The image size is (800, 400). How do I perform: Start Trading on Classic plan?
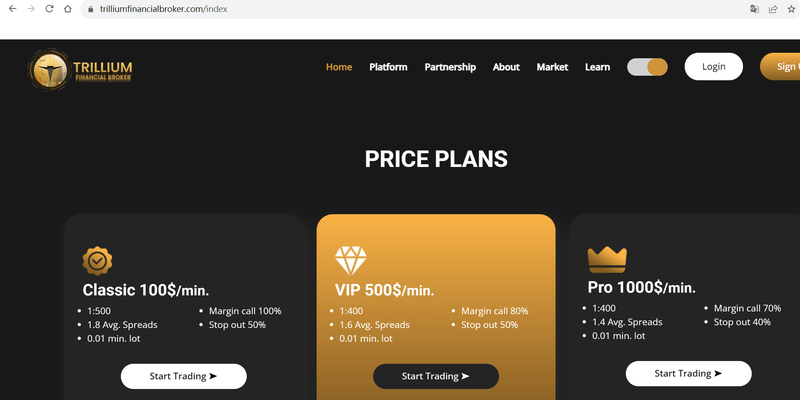[x=184, y=376]
